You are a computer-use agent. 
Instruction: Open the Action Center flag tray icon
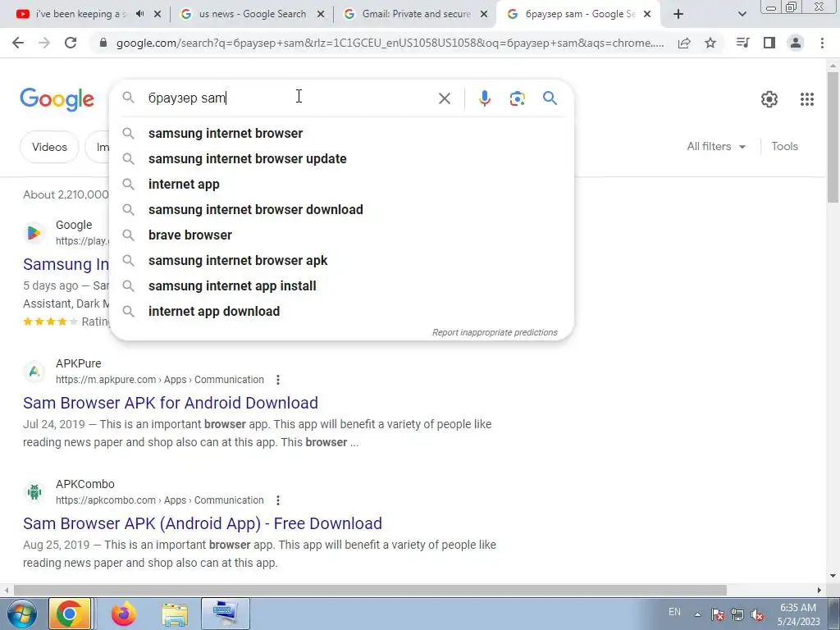click(x=718, y=615)
